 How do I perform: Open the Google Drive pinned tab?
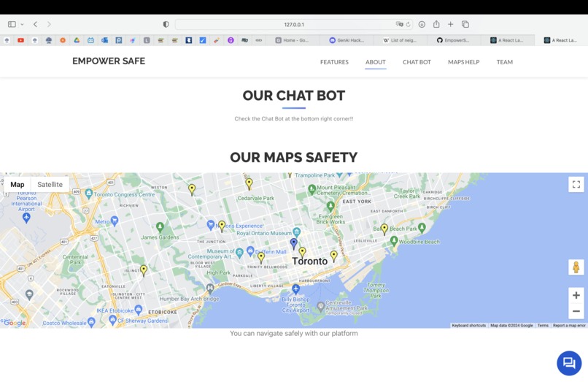(x=77, y=40)
